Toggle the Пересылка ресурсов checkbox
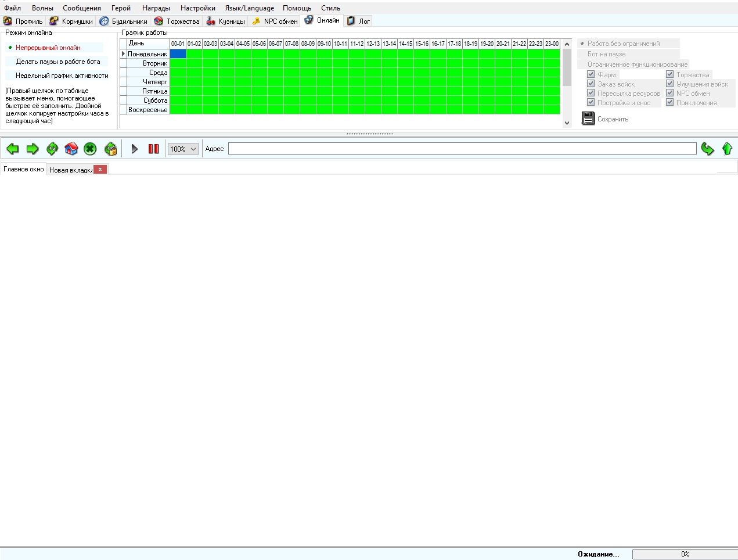Screen dimensions: 738x560 point(591,93)
